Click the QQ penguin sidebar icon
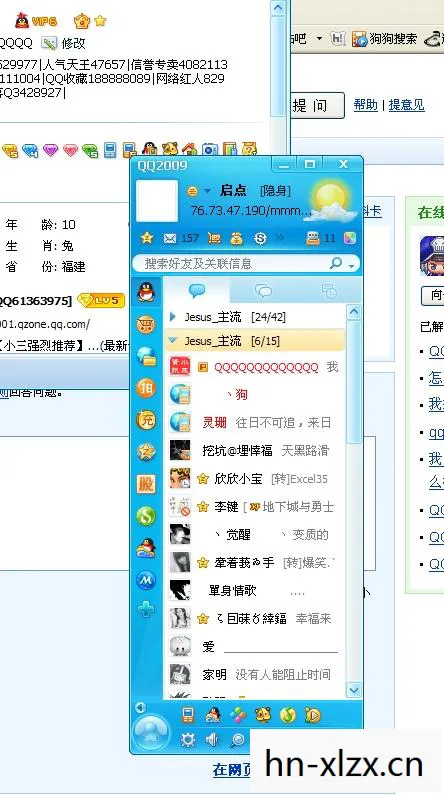The width and height of the screenshot is (444, 795). pyautogui.click(x=146, y=292)
